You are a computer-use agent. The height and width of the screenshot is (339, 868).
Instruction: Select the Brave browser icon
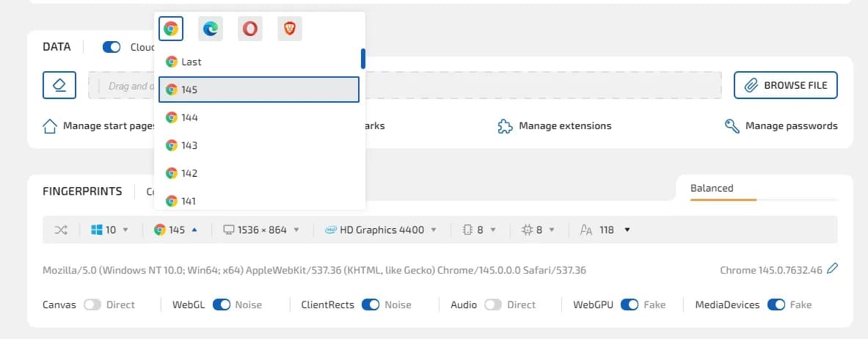pyautogui.click(x=290, y=29)
